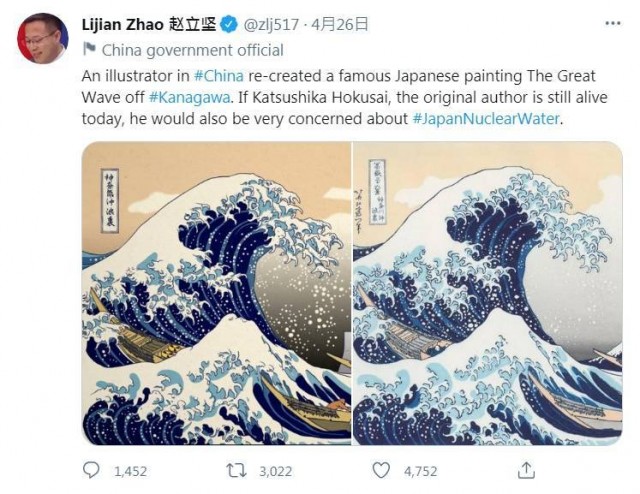Open the #JapanNuclearWater hashtag
This screenshot has width=640, height=494.
pyautogui.click(x=486, y=119)
